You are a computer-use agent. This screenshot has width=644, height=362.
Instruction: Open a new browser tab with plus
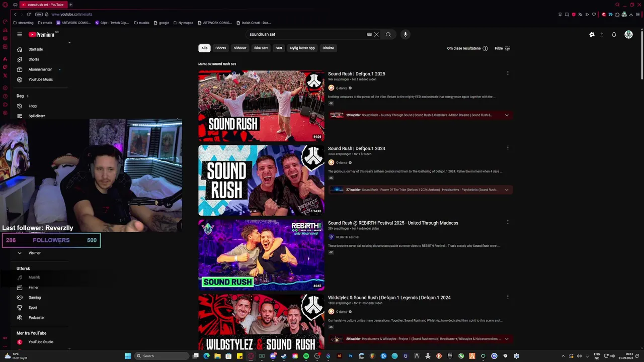pyautogui.click(x=70, y=5)
